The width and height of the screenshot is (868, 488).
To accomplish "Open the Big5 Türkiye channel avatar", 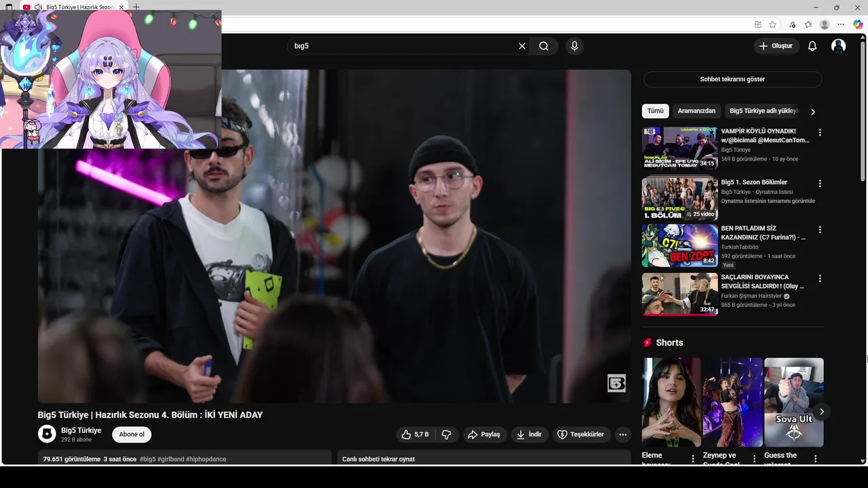I will (47, 434).
